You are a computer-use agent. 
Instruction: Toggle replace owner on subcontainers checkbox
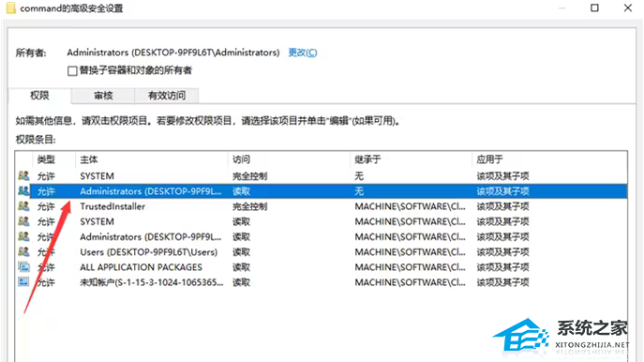[x=72, y=70]
